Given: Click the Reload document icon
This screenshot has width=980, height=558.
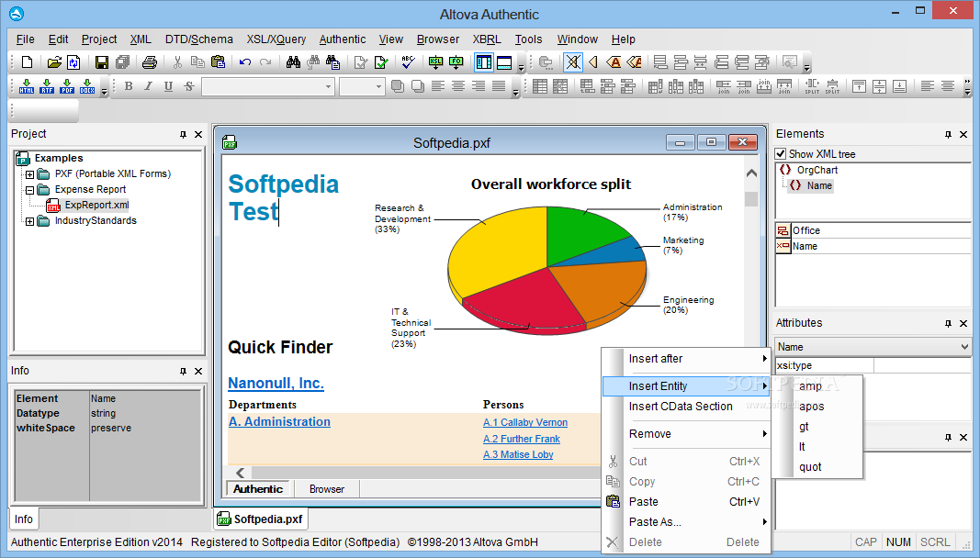Looking at the screenshot, I should [73, 61].
